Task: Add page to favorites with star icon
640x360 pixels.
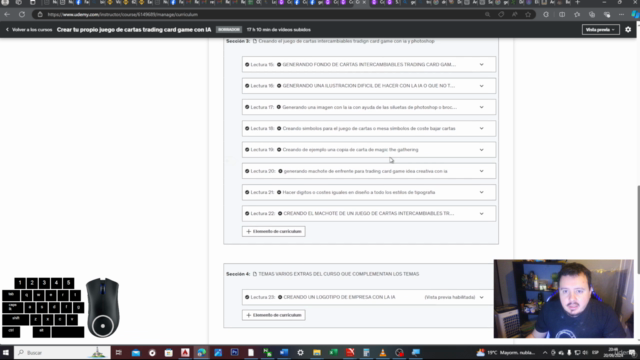Action: tap(528, 15)
